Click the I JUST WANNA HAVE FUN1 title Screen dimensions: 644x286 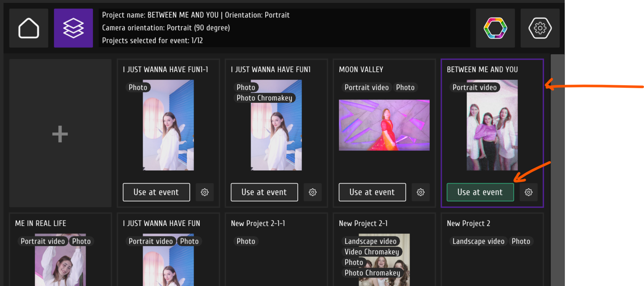(271, 69)
